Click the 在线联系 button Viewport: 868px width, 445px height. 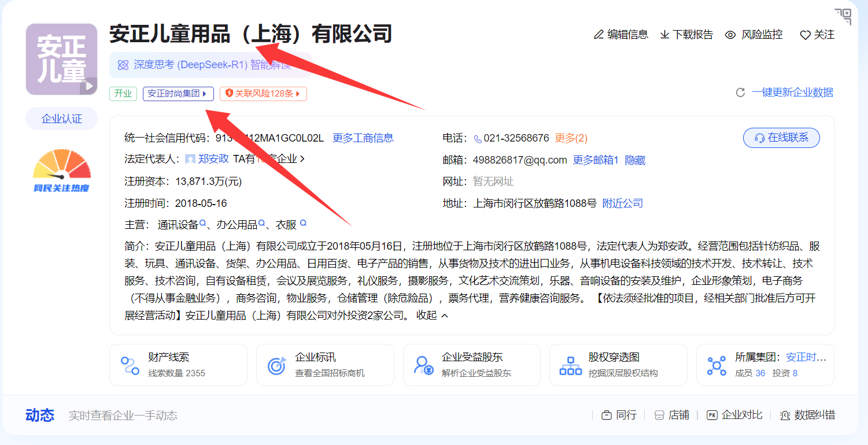781,138
